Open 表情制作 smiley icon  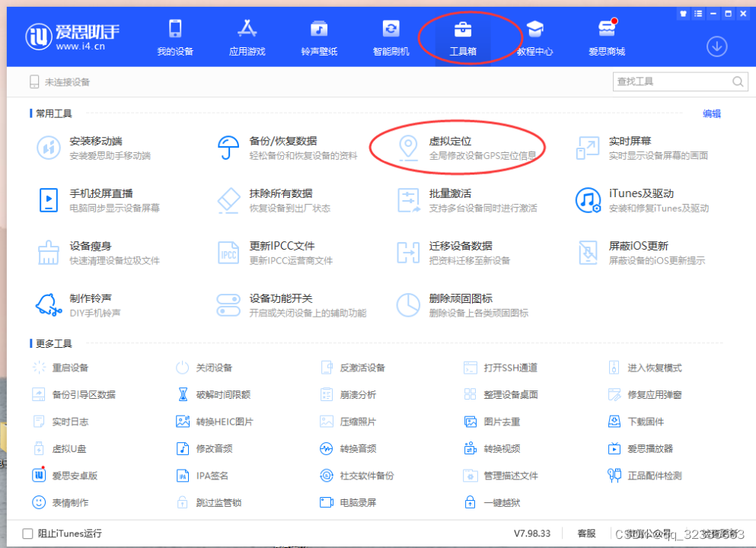39,502
